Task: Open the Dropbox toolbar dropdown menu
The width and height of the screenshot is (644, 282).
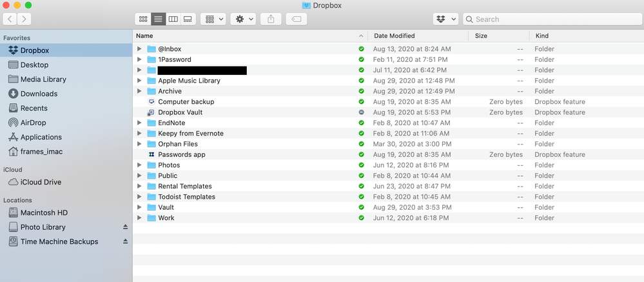Action: [445, 19]
